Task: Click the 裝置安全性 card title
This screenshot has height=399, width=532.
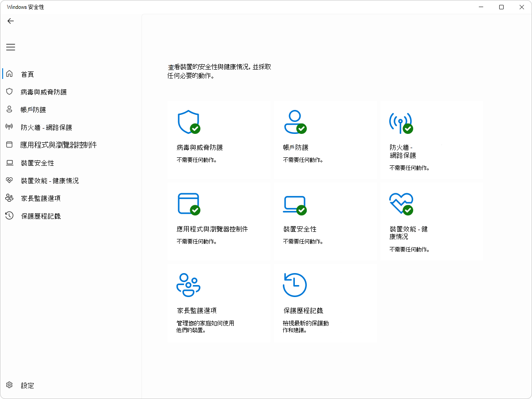Action: (300, 229)
